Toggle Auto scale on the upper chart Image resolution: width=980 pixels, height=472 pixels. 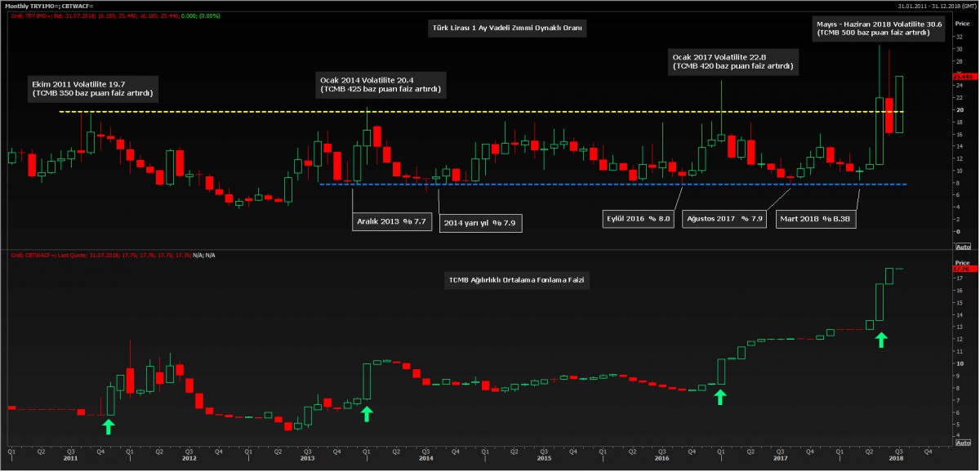[x=962, y=246]
